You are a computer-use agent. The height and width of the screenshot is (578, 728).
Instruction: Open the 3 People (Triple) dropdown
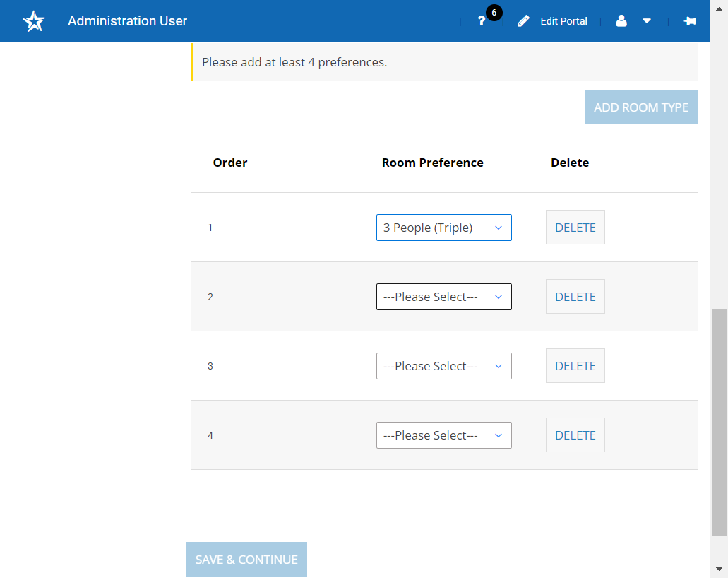tap(444, 228)
